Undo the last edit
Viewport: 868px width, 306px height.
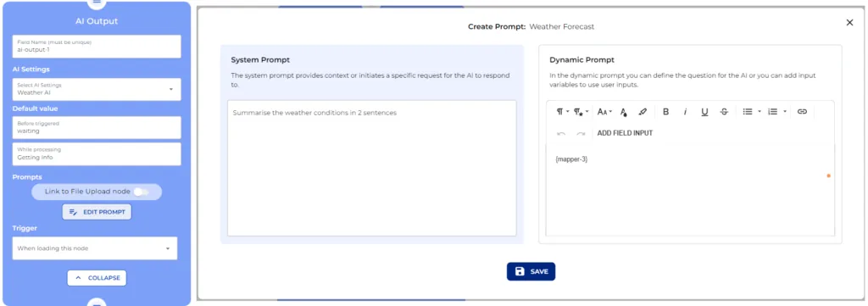[561, 133]
